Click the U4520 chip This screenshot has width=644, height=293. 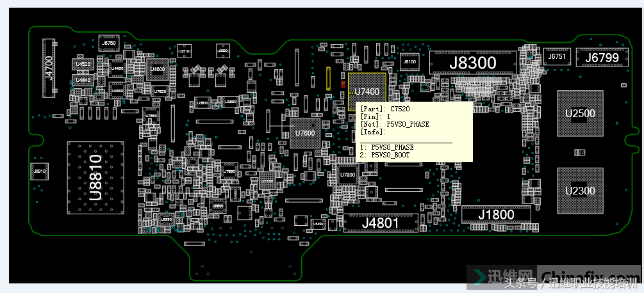click(x=83, y=65)
